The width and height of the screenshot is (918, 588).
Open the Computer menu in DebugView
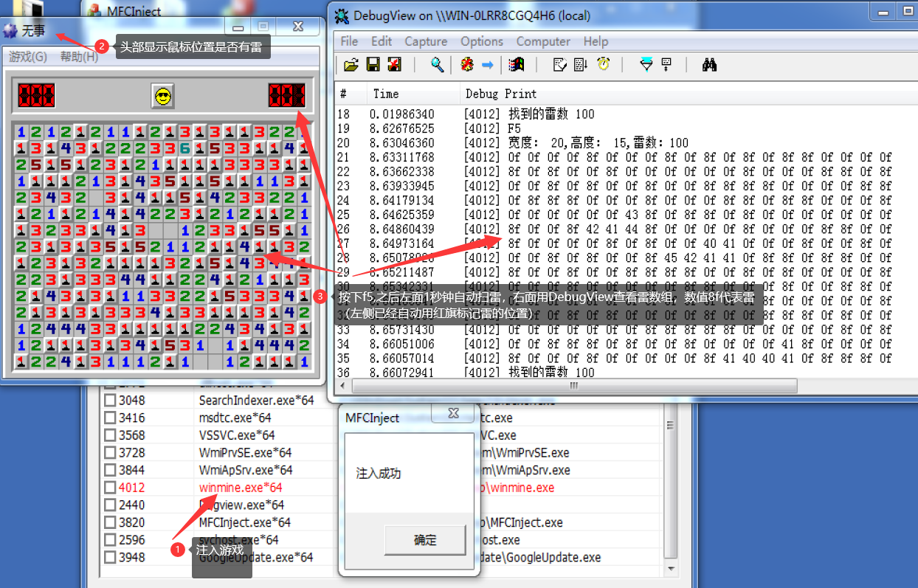coord(543,41)
